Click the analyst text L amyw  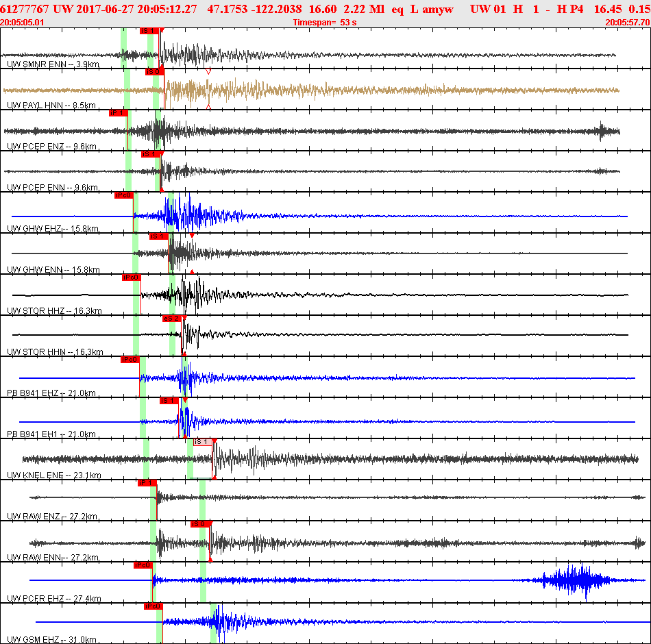coord(432,9)
